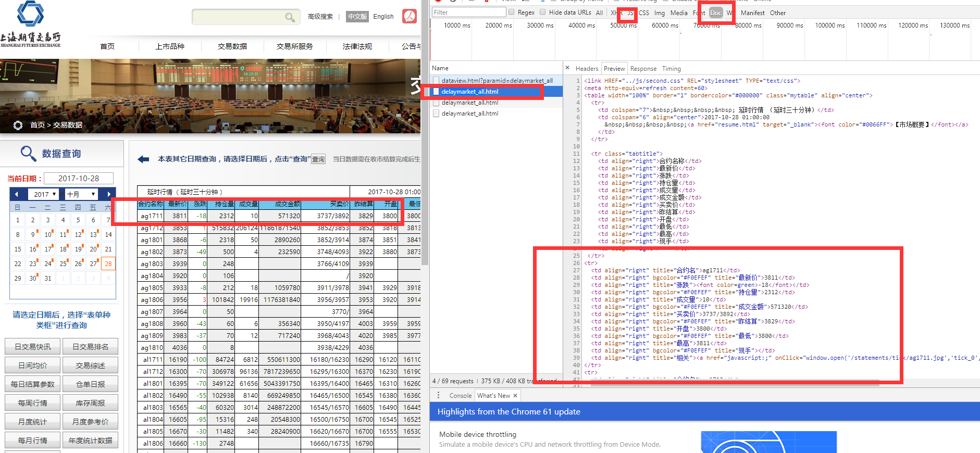Click the 每日结算参数 button
Screen dimensions: 980x453
pyautogui.click(x=33, y=384)
